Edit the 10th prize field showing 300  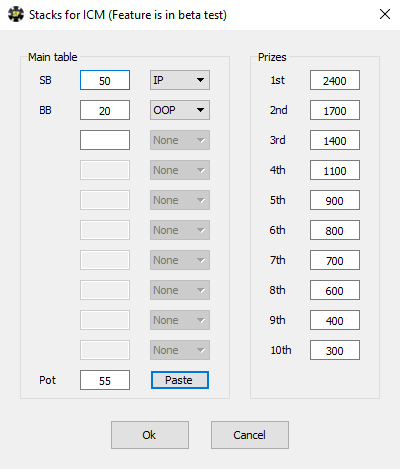click(x=335, y=350)
